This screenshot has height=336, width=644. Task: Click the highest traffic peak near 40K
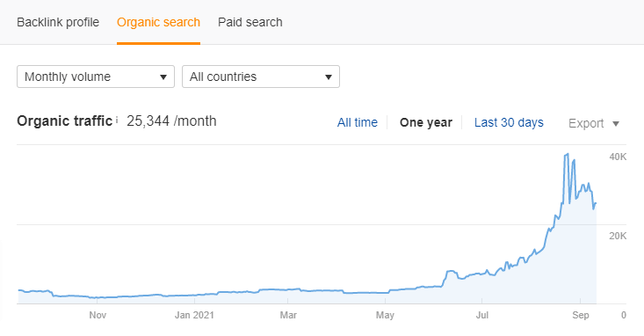(x=567, y=154)
